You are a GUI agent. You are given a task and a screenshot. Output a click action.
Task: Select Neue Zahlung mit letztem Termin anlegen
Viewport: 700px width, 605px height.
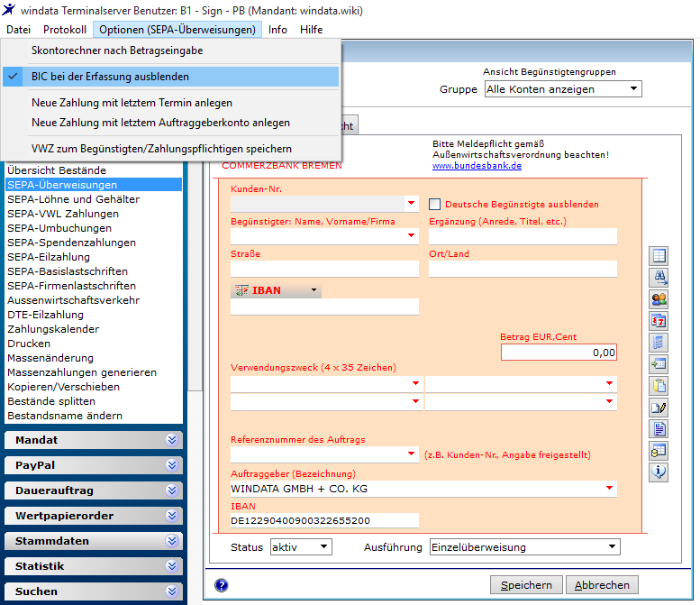tap(170, 103)
